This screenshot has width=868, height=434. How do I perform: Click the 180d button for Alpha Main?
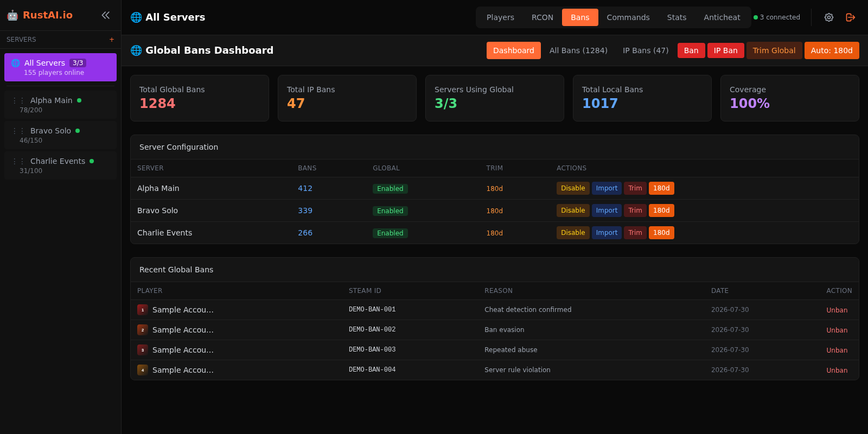[x=661, y=188]
